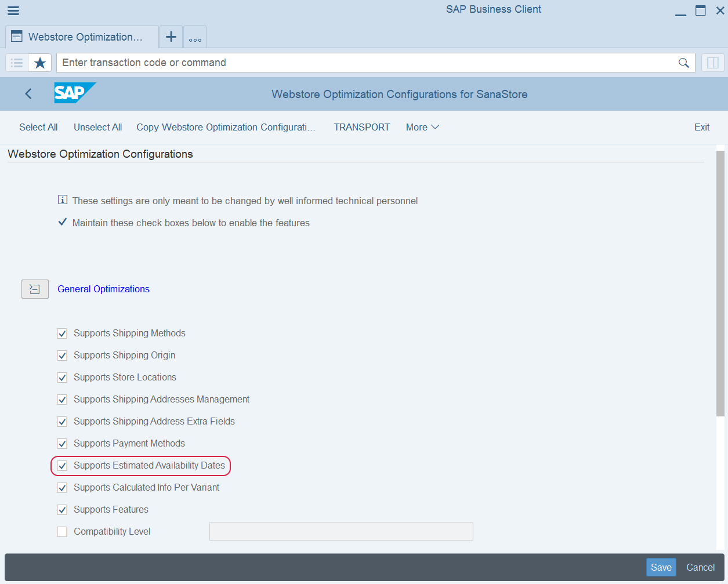Toggle the side panel layout icon
The height and width of the screenshot is (584, 728).
coord(713,63)
